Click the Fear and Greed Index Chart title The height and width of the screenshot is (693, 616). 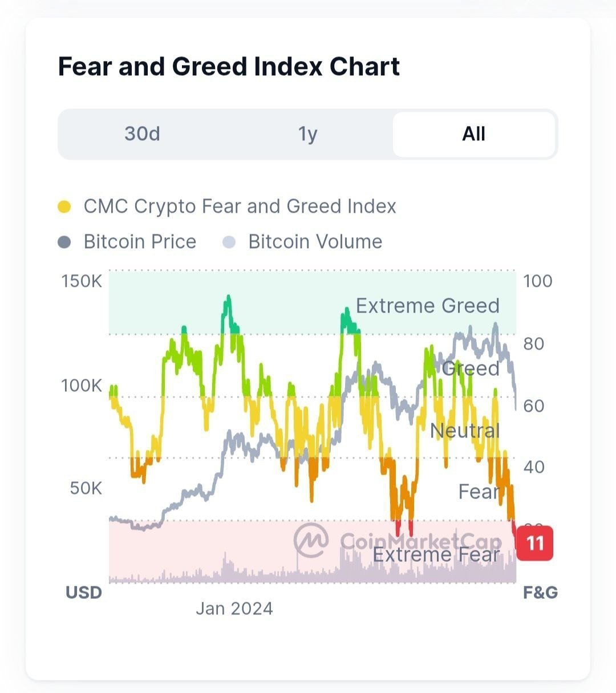point(229,67)
